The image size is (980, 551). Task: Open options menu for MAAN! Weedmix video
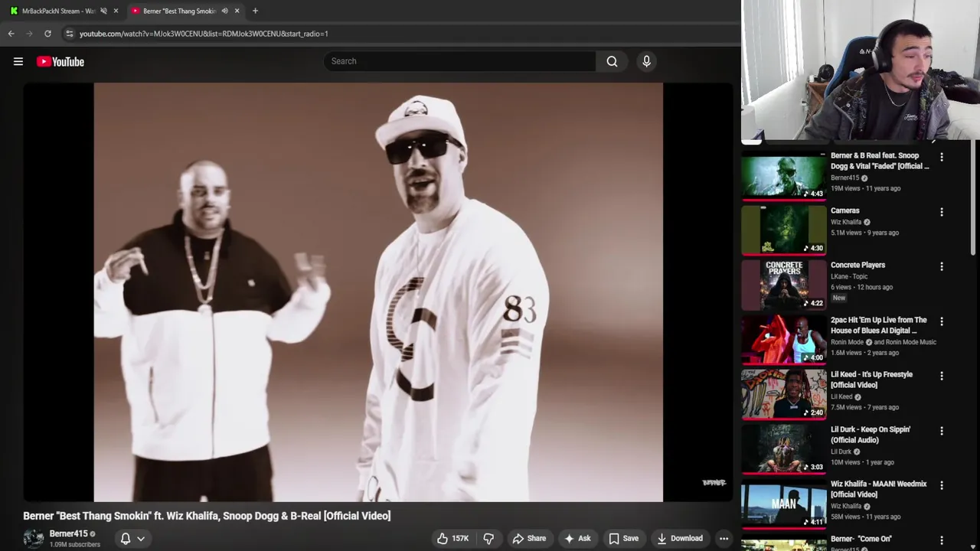point(942,485)
